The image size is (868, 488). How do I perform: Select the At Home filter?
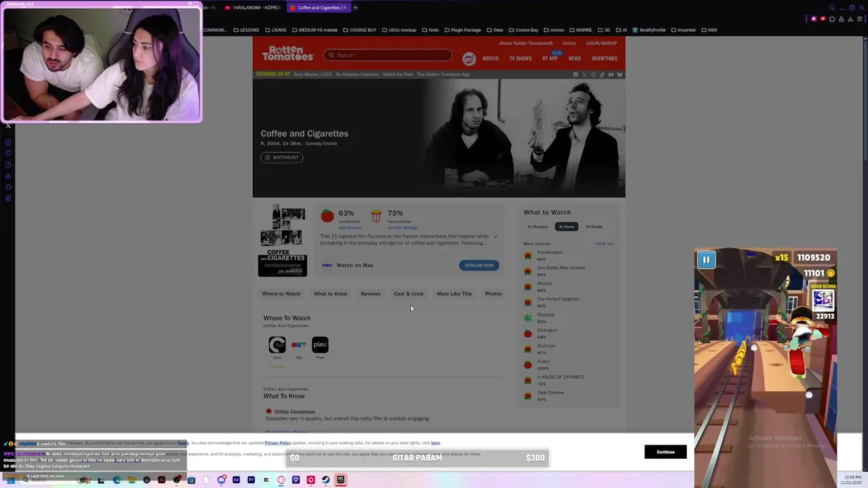pyautogui.click(x=566, y=226)
